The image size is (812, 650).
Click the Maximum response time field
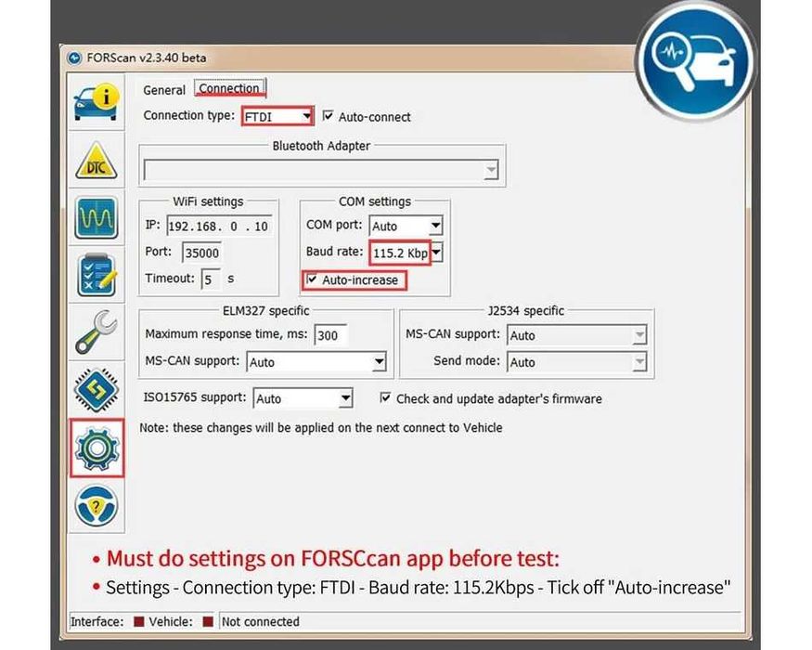pyautogui.click(x=330, y=335)
